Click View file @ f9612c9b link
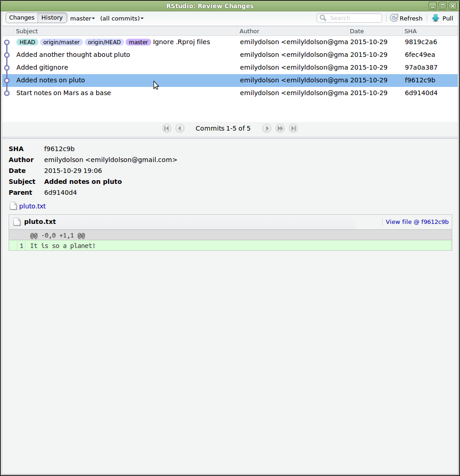The height and width of the screenshot is (476, 460). [417, 222]
